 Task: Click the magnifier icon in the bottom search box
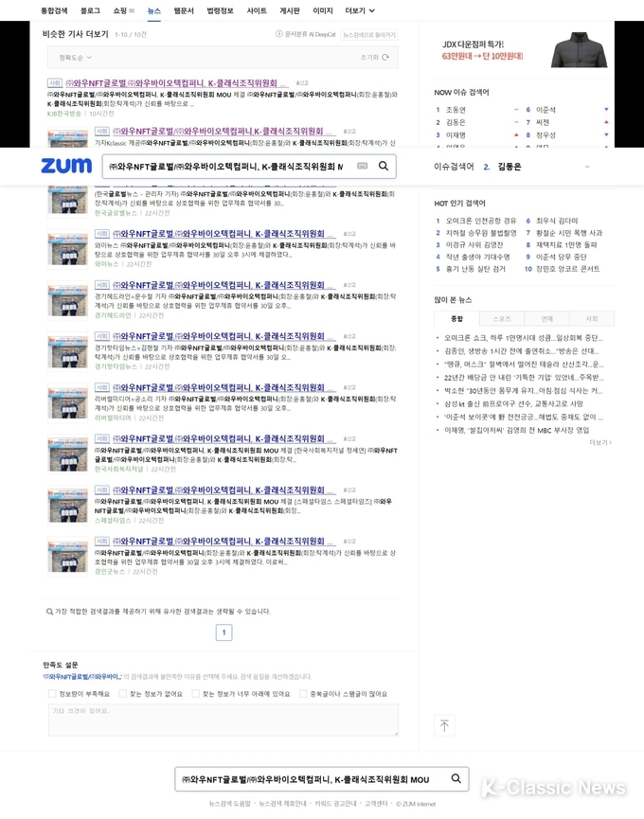(x=456, y=778)
